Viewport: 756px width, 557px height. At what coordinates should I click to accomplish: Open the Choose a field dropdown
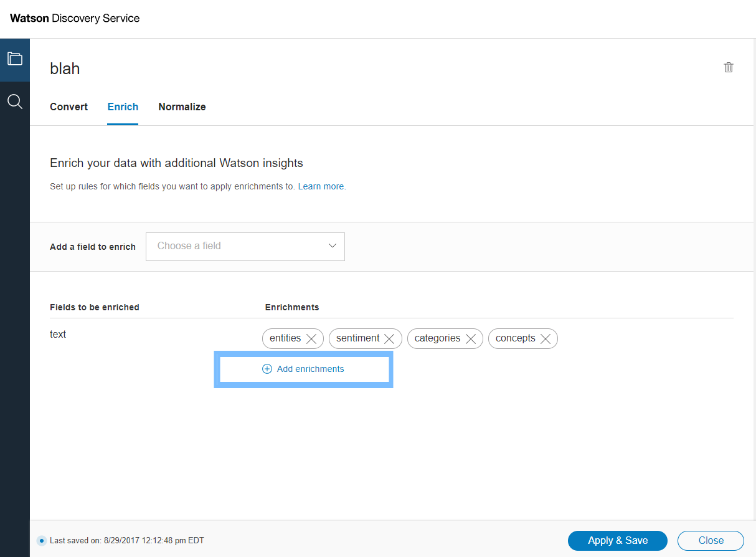point(245,246)
